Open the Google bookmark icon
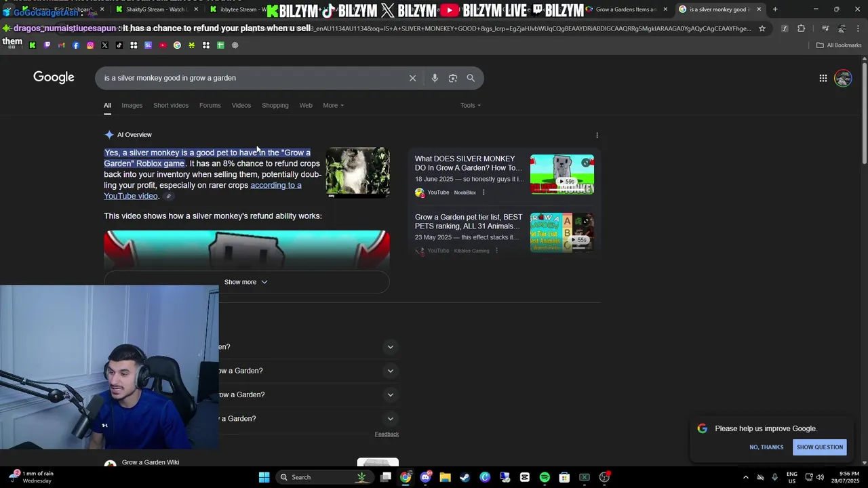The width and height of the screenshot is (868, 488). click(x=177, y=45)
